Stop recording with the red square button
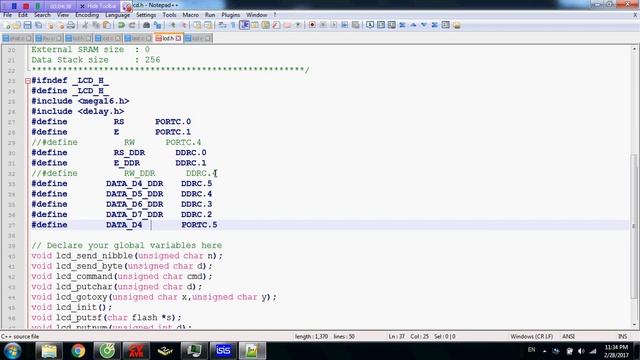Viewport: 640px width, 360px height. click(x=26, y=6)
